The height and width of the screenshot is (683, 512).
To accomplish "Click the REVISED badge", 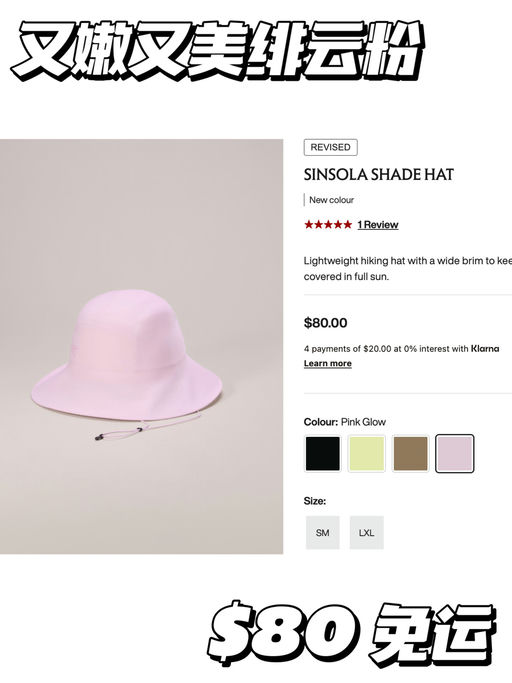I will coord(330,147).
